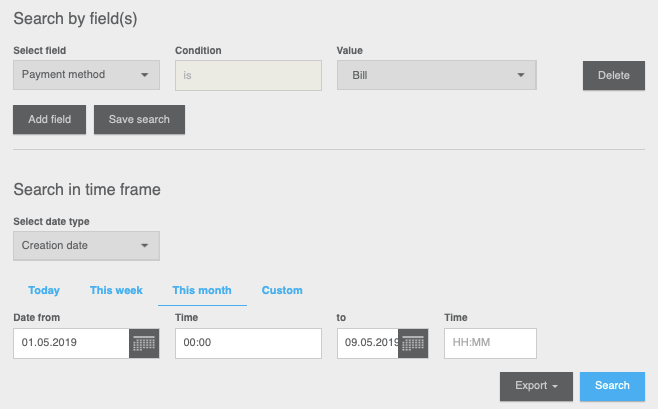Image resolution: width=658 pixels, height=409 pixels.
Task: Focus the Date from field showing 01.05.2019
Action: (71, 344)
